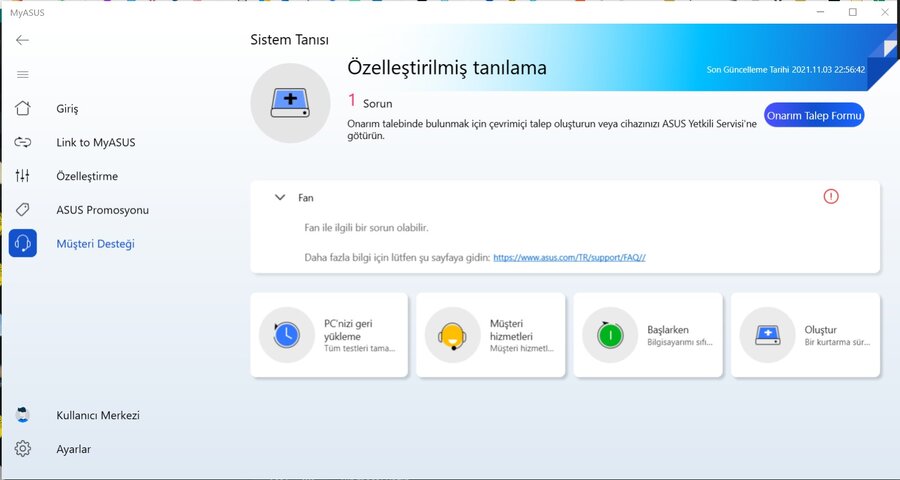The width and height of the screenshot is (900, 480).
Task: Open ASUS Promosyonu menu item
Action: (102, 210)
